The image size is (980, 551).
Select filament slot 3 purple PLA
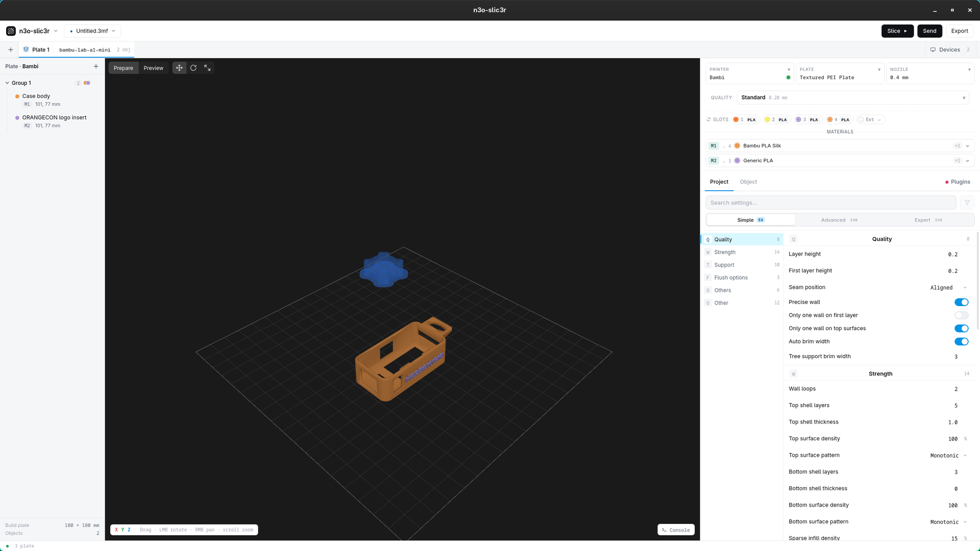tap(807, 119)
